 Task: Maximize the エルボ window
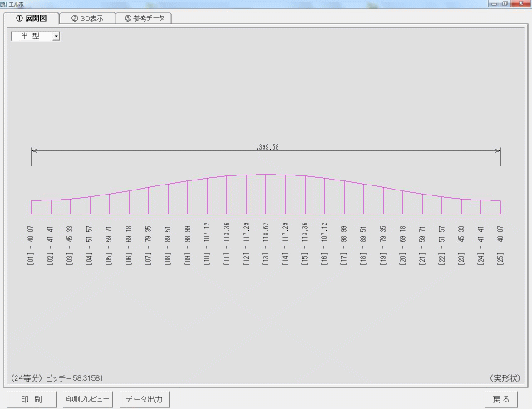click(x=505, y=3)
